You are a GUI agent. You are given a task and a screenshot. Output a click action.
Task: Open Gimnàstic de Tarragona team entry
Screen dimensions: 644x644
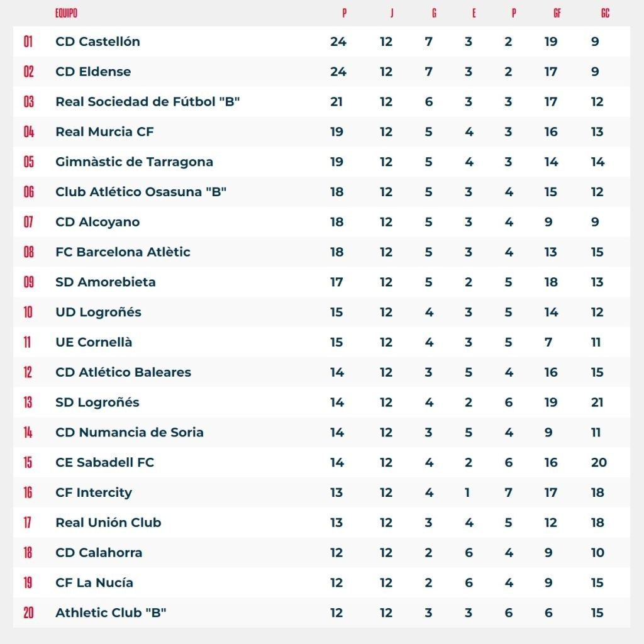point(134,162)
